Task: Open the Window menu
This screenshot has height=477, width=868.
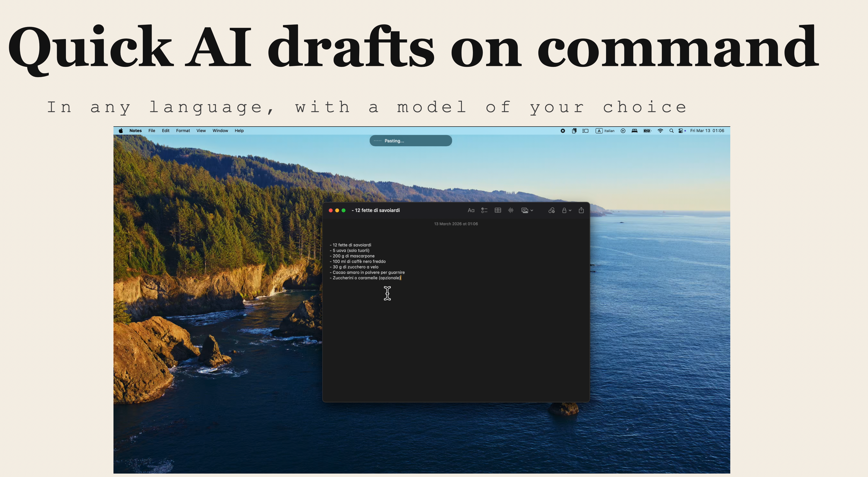Action: [x=220, y=131]
